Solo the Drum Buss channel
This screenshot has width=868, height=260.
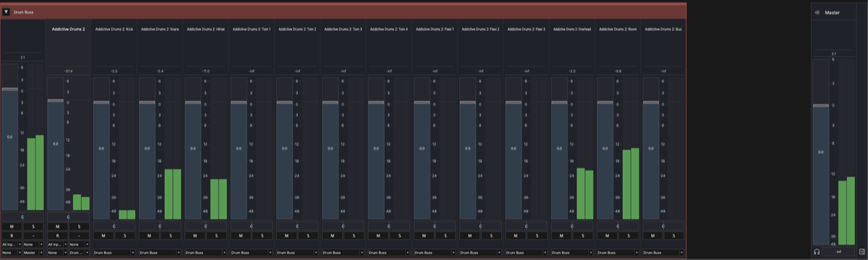(x=34, y=226)
